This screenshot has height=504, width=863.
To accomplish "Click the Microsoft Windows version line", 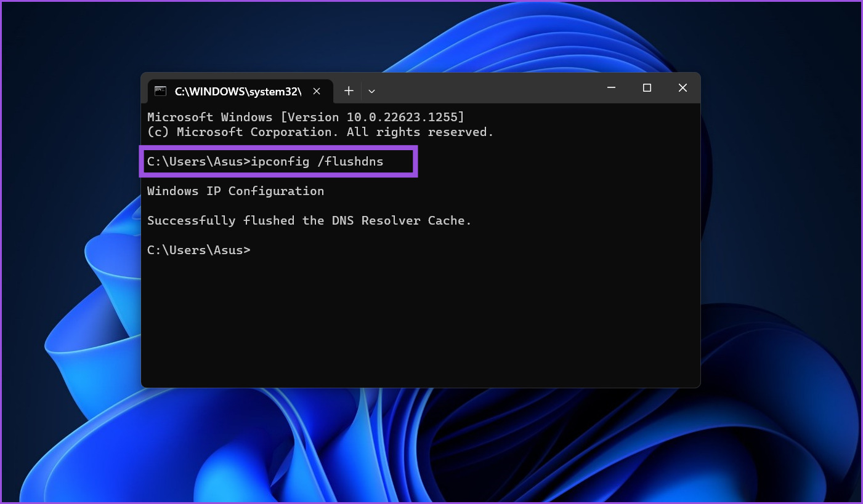I will point(306,117).
